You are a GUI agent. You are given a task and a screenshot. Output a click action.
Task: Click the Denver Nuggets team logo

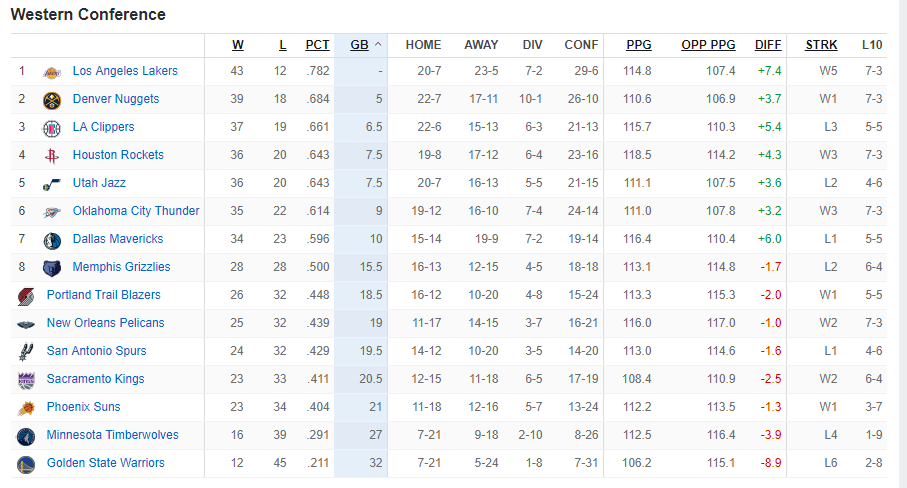[x=51, y=100]
